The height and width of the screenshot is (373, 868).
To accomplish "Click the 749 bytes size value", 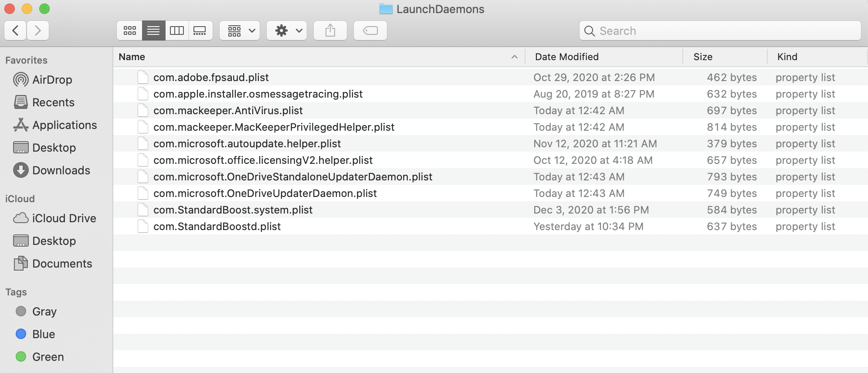I will click(x=732, y=193).
